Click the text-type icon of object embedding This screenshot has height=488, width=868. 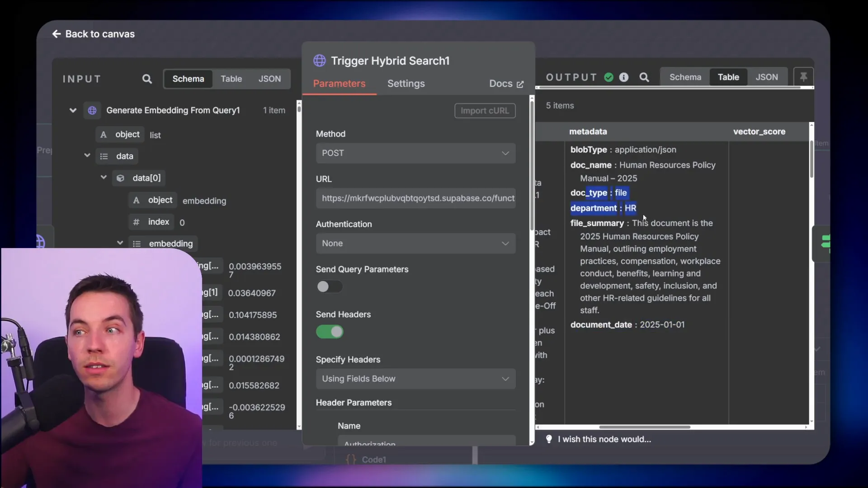pyautogui.click(x=136, y=200)
